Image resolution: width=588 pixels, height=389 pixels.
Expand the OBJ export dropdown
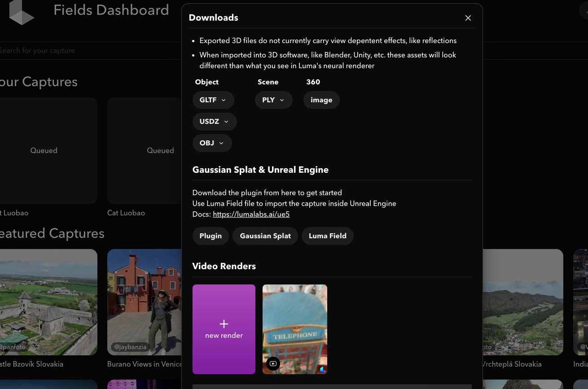point(212,143)
